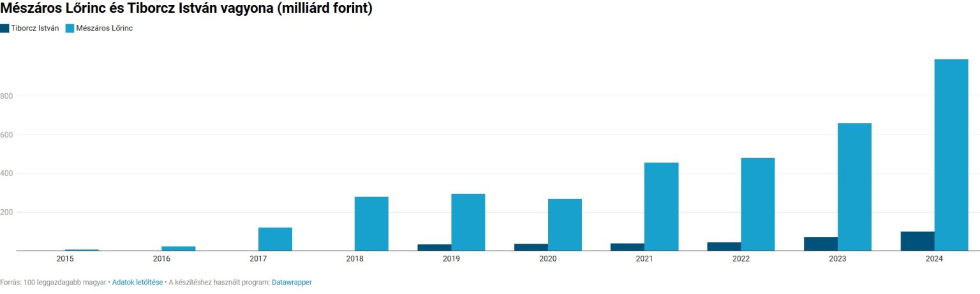Click the source text 100 leggazdagabb magyar
Viewport: 980px width, 294px height.
pos(64,282)
